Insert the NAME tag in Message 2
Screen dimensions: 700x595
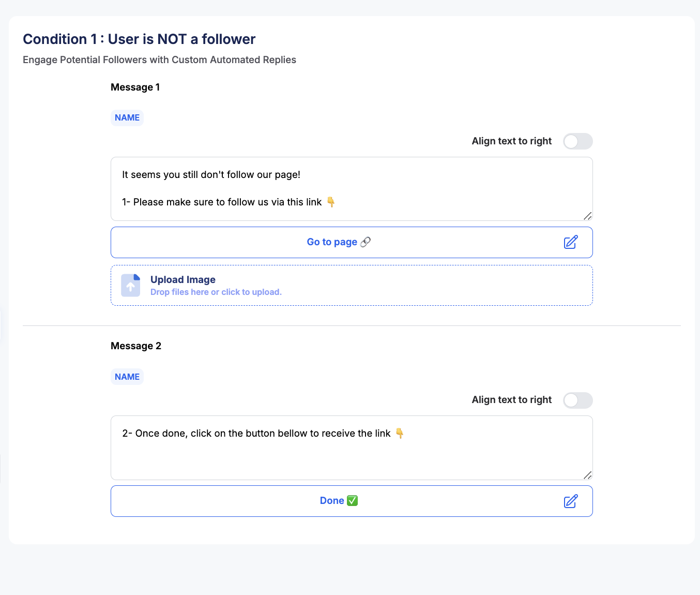(127, 377)
